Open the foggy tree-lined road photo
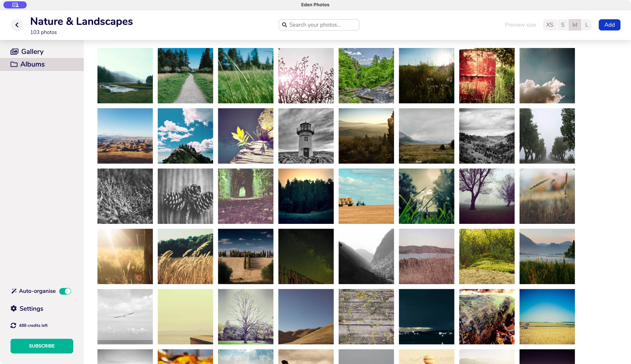The width and height of the screenshot is (631, 364). click(x=547, y=136)
